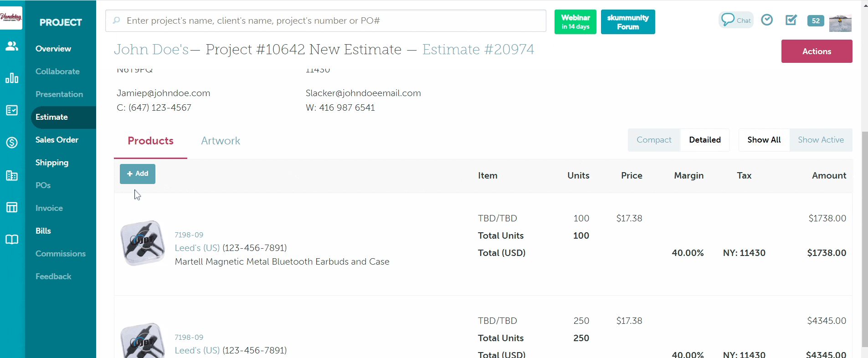Click the people/contacts icon in left rail
Screen dimensions: 868x358
pyautogui.click(x=12, y=46)
